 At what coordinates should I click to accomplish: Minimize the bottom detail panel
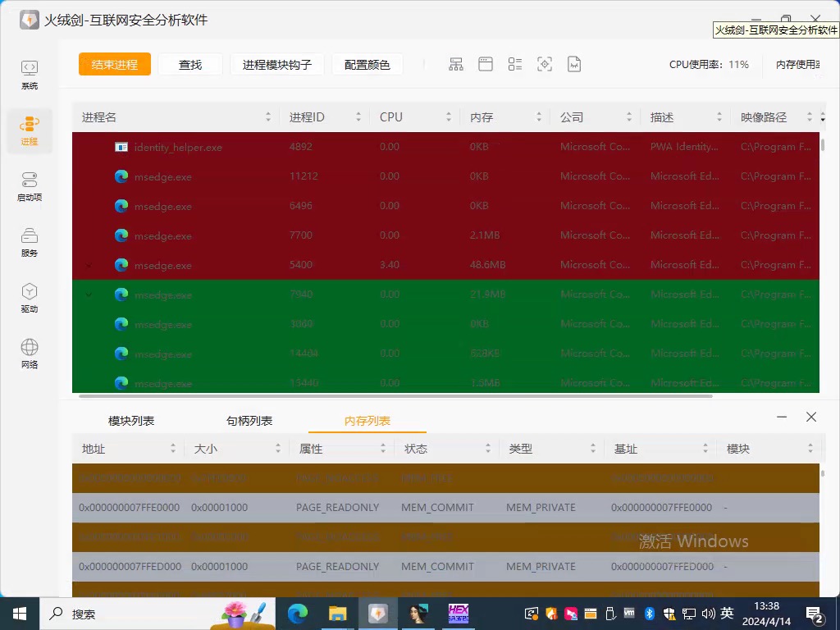(782, 417)
